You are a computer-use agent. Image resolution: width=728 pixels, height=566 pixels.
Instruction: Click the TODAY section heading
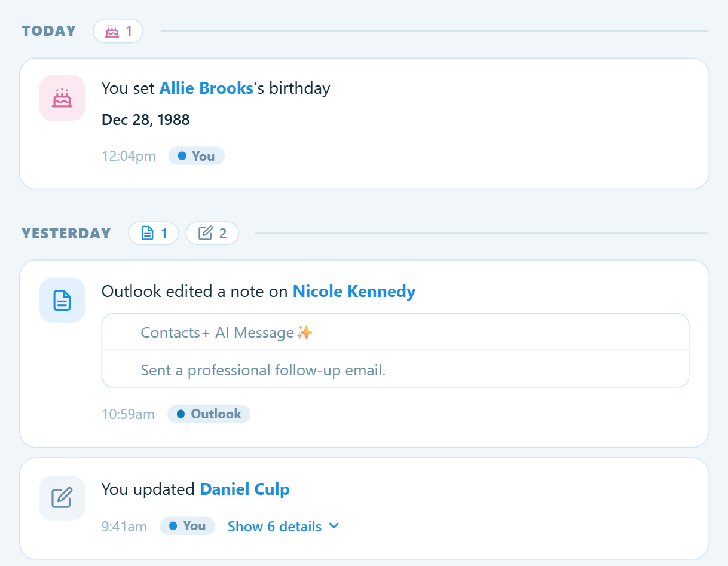click(x=49, y=31)
